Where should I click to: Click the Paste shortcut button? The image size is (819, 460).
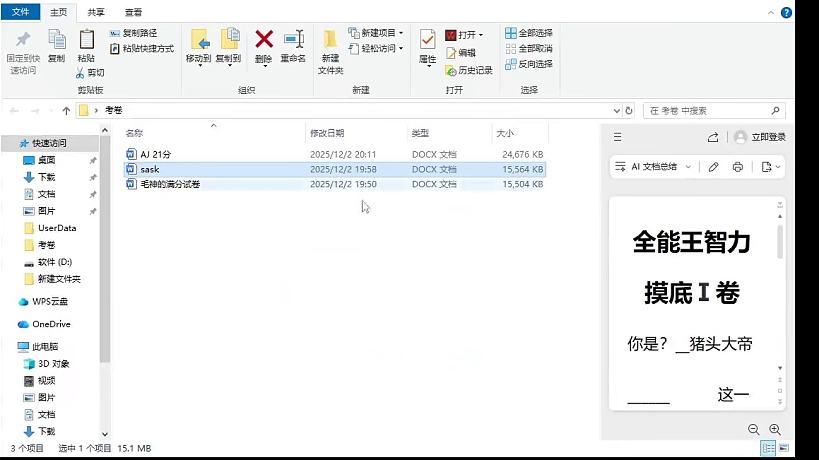pos(142,49)
